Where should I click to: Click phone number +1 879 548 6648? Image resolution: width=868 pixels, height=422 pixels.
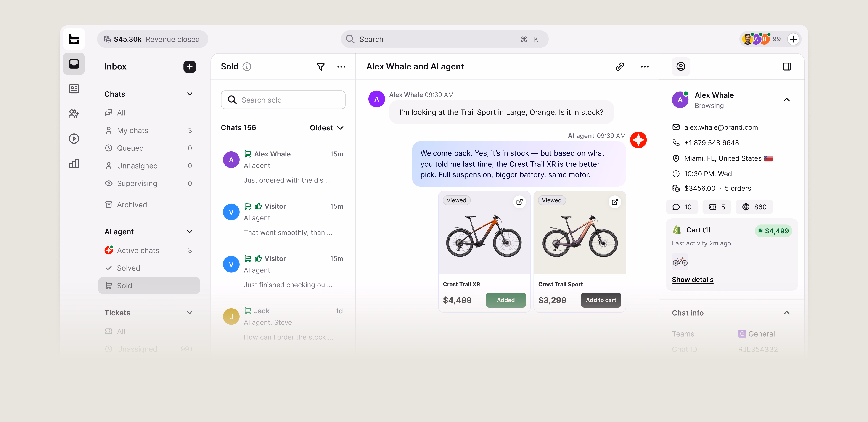point(711,143)
